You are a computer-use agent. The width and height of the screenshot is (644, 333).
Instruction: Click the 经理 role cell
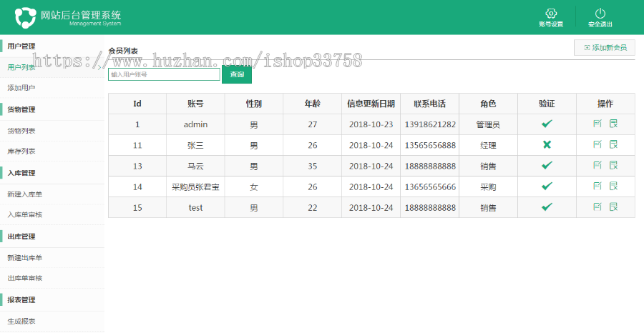pos(488,145)
